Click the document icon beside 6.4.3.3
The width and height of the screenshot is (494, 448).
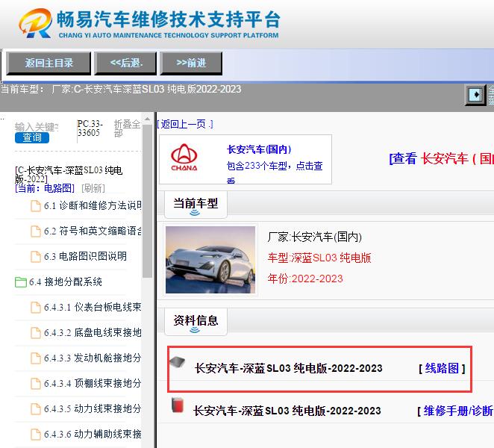click(36, 358)
